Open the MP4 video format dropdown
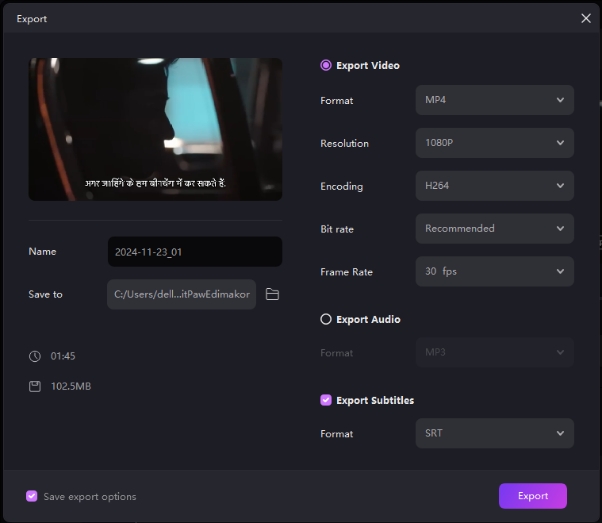 [494, 100]
